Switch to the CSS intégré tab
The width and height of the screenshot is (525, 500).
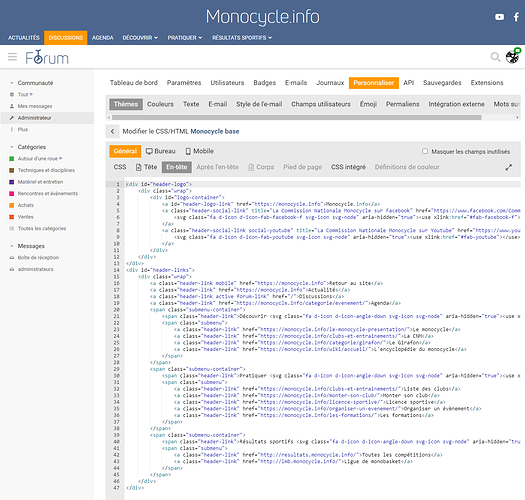pyautogui.click(x=348, y=167)
